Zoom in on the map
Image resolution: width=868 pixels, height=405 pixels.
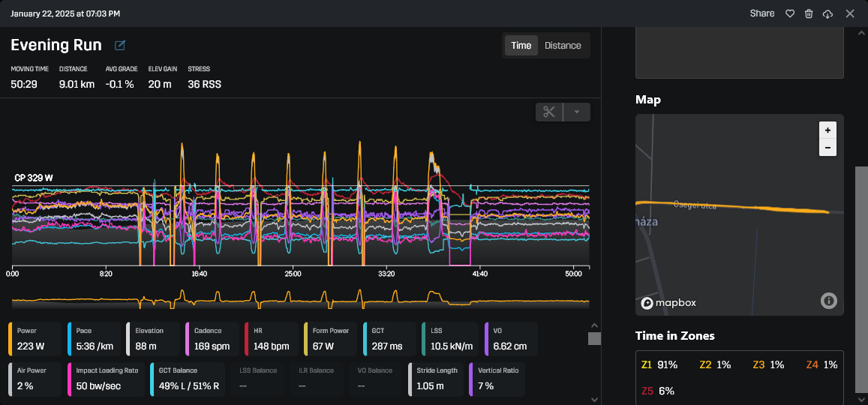pyautogui.click(x=827, y=130)
